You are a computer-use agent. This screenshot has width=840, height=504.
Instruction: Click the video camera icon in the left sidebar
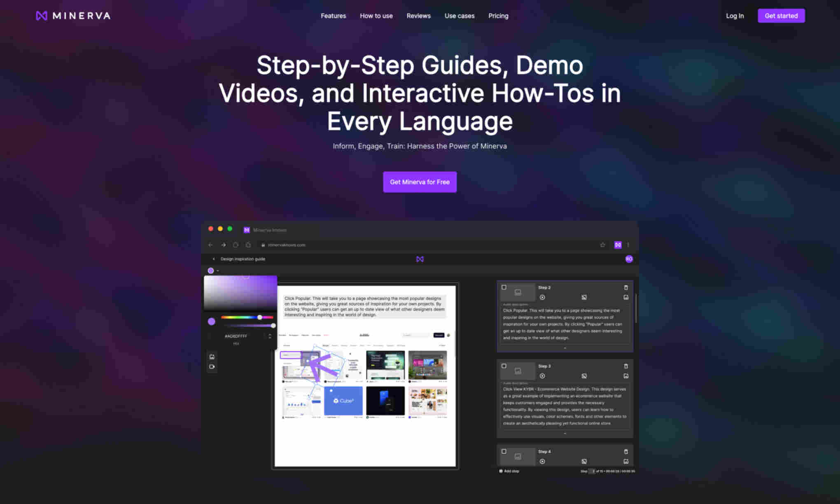tap(212, 366)
